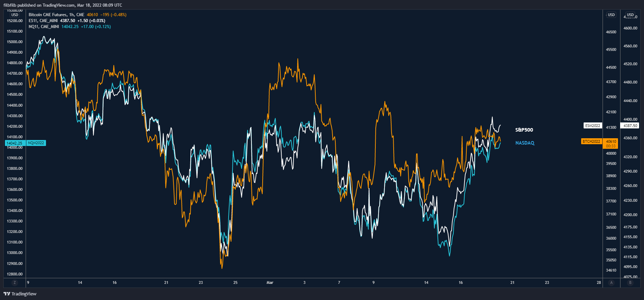This screenshot has height=300, width=644.
Task: Select the NASDAQ text annotation
Action: tap(525, 143)
